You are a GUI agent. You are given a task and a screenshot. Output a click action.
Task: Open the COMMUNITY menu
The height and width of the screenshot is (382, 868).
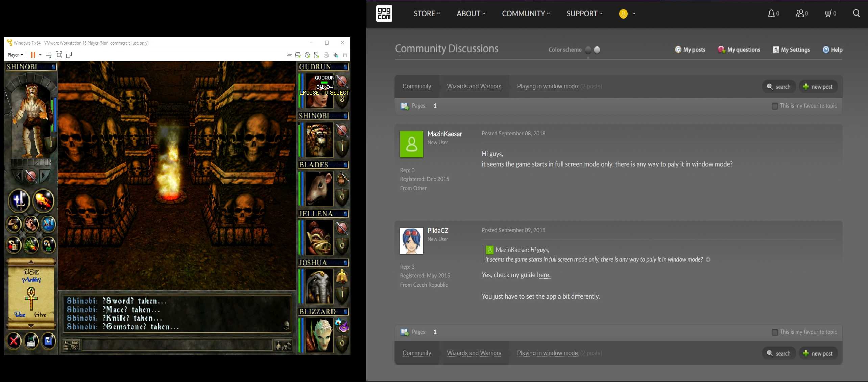pos(526,14)
